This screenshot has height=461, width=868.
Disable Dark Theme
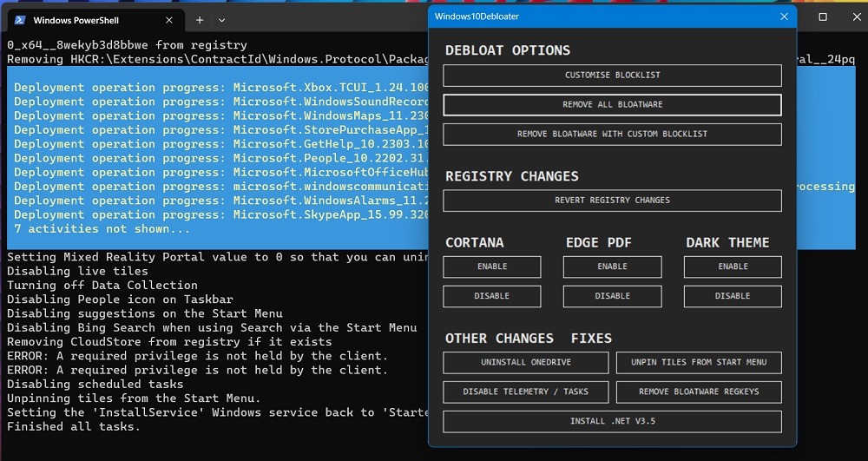pos(733,296)
